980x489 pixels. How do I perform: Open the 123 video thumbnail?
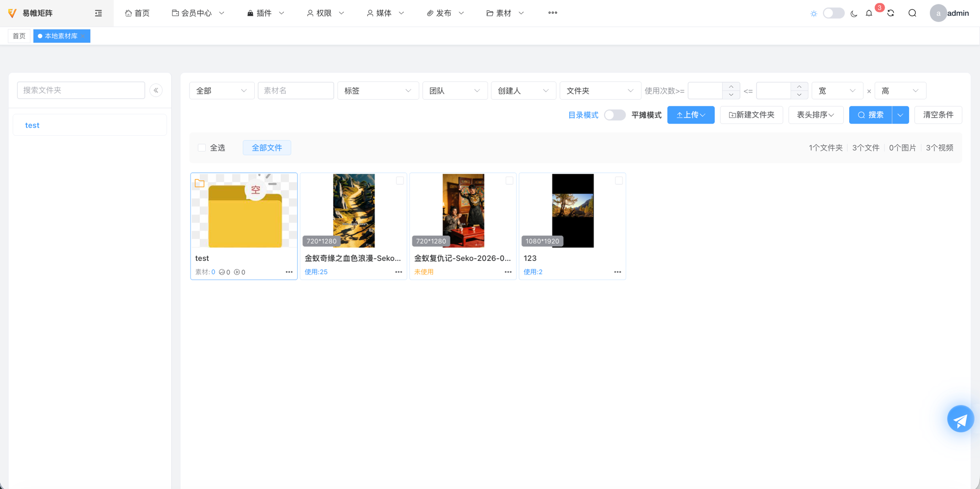click(573, 210)
